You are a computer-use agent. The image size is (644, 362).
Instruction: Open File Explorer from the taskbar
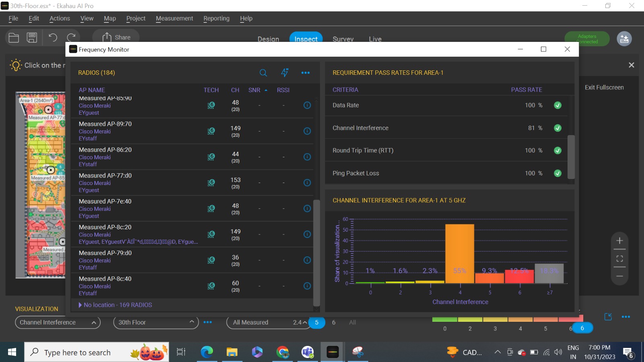pos(232,352)
